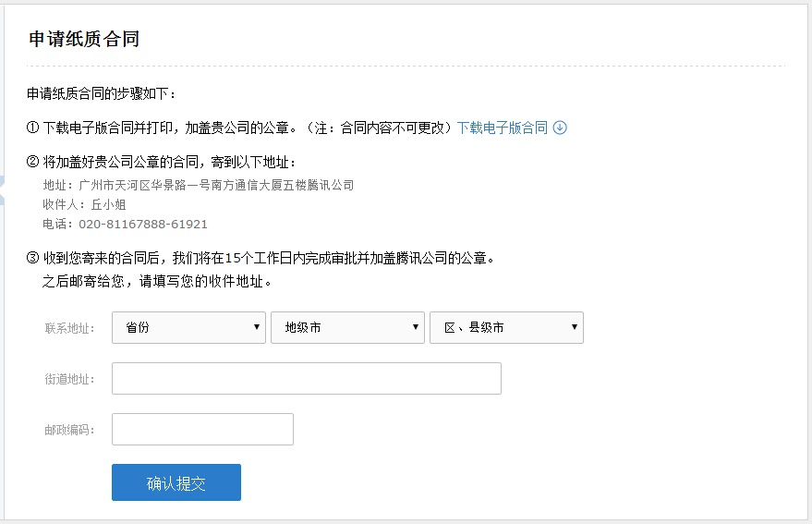The height and width of the screenshot is (524, 812).
Task: Select the phone number 020-81167888-61921
Action: click(143, 224)
